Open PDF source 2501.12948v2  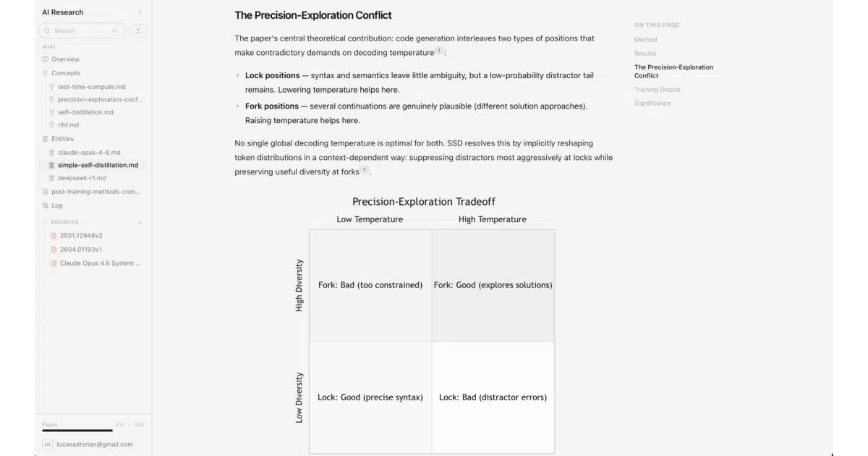pos(81,236)
